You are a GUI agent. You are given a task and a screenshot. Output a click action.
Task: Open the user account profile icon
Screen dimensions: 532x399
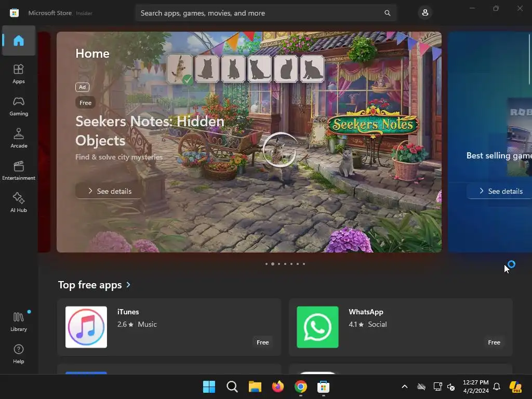click(x=425, y=13)
